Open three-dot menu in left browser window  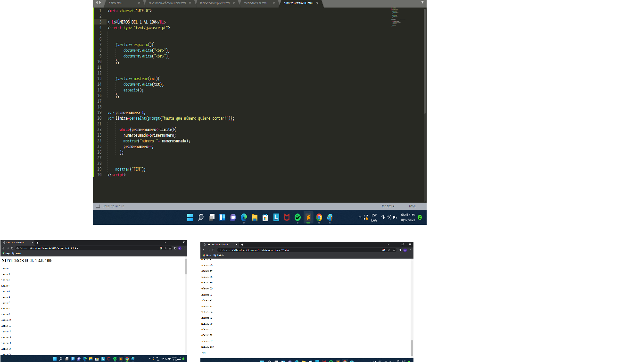[184, 247]
